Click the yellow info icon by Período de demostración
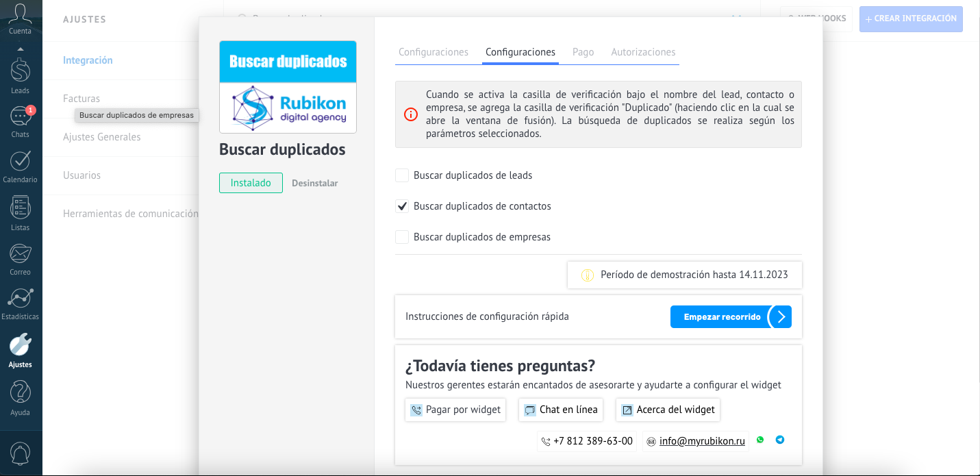 point(588,275)
